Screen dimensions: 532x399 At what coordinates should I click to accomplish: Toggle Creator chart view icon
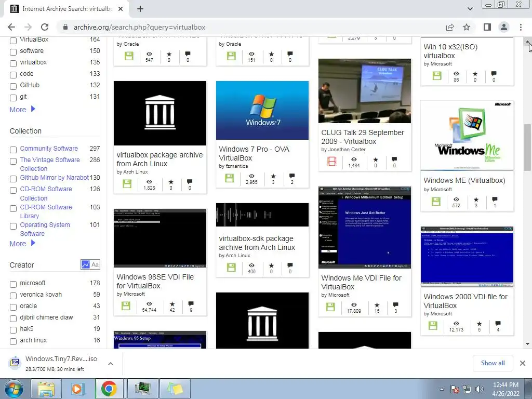tap(86, 264)
